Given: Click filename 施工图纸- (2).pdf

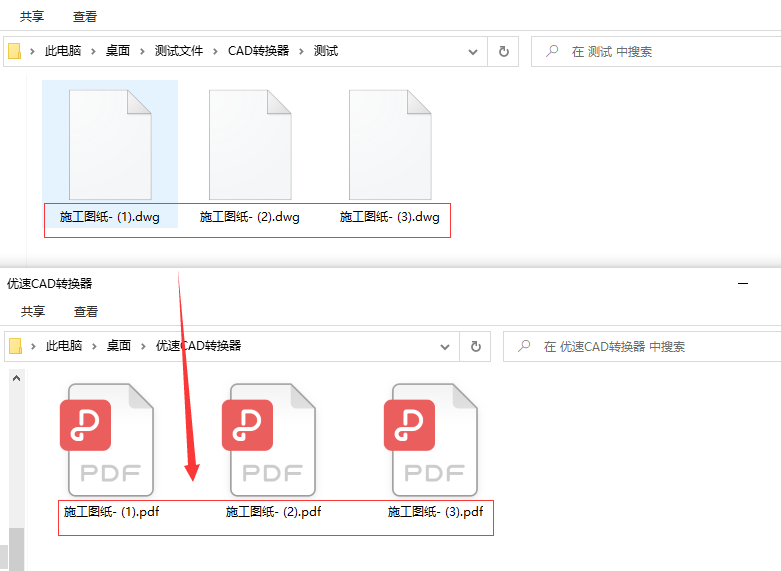Looking at the screenshot, I should tap(273, 512).
